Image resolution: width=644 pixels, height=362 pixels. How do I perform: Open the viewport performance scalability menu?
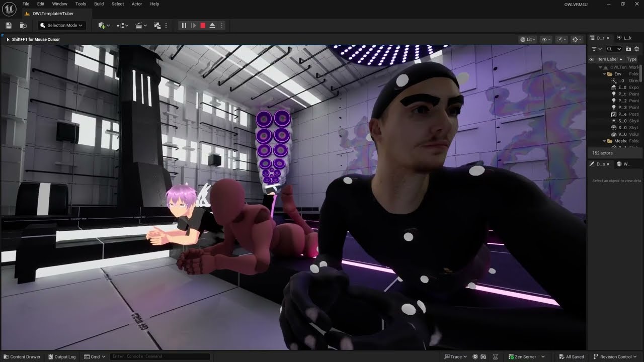561,39
